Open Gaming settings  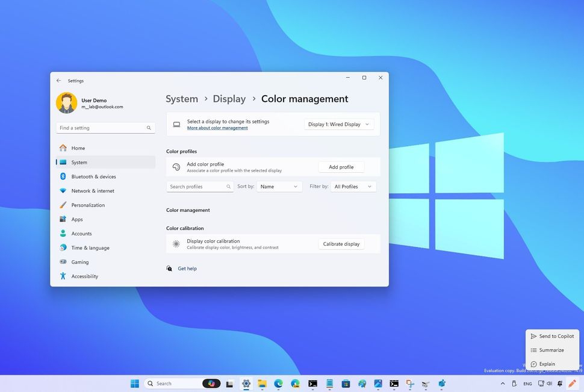(80, 262)
